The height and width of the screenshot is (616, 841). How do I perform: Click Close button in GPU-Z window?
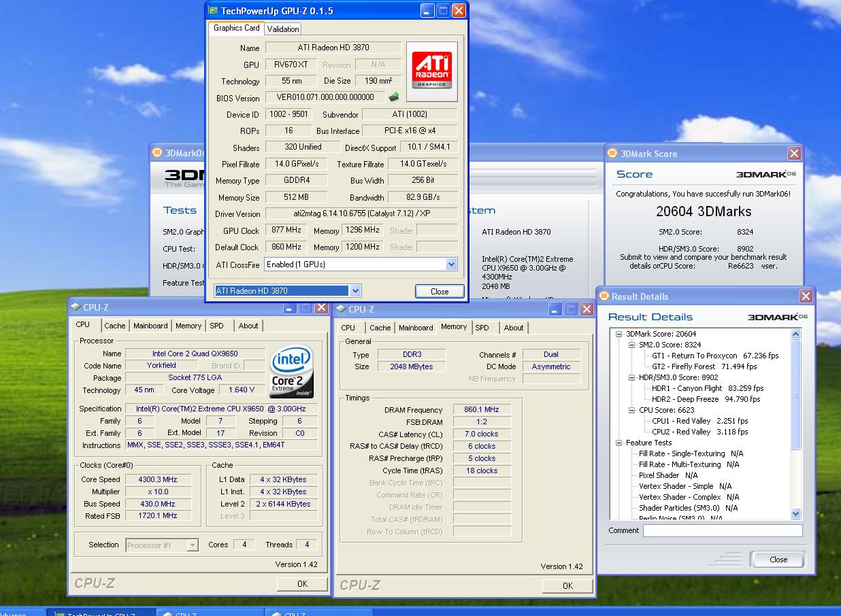440,291
